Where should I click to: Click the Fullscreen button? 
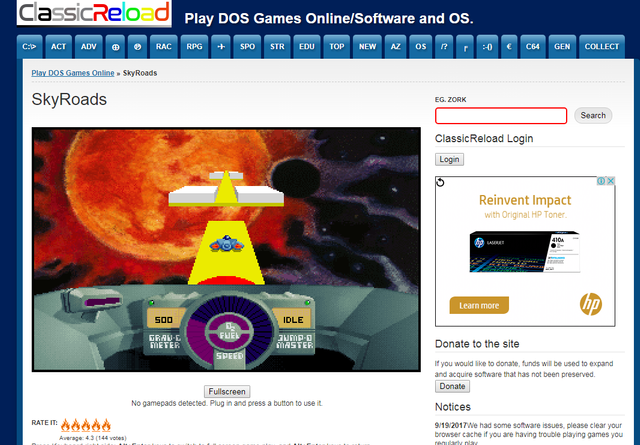click(227, 392)
